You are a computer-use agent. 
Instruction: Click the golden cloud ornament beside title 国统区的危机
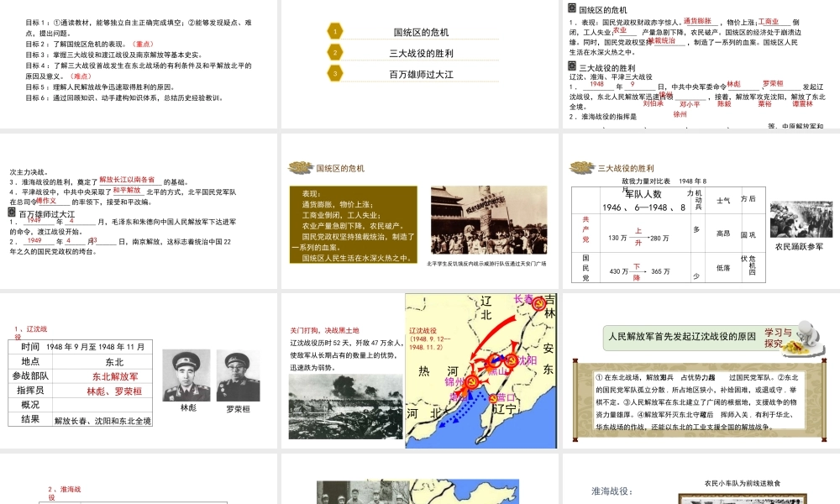point(301,168)
